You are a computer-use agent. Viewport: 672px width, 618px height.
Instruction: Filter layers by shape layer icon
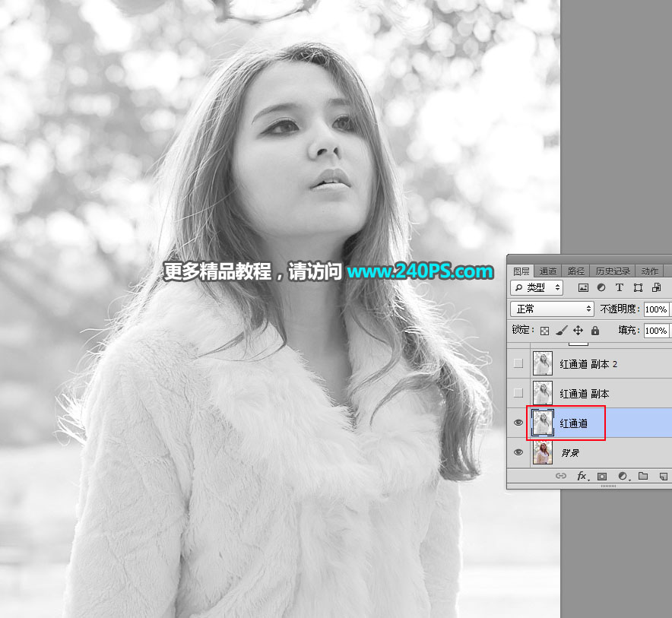(x=638, y=287)
